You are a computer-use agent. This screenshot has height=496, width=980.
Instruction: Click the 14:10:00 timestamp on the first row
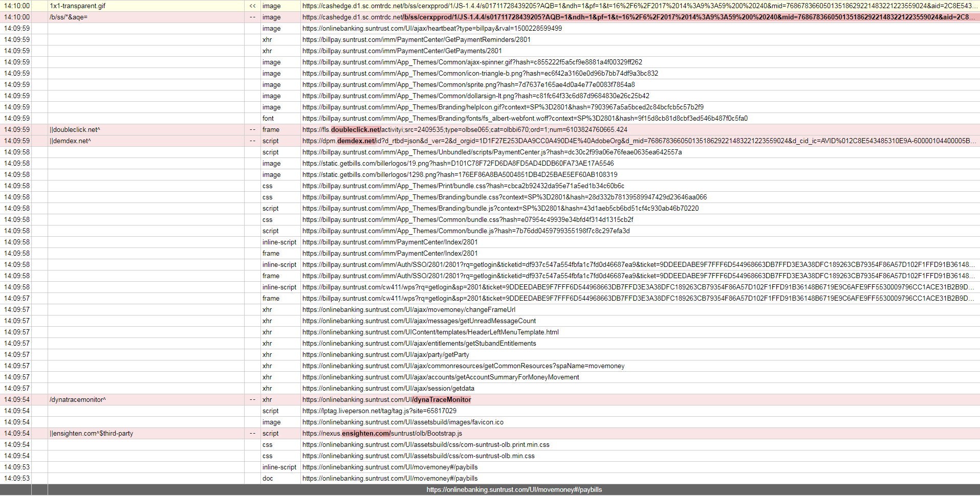16,6
